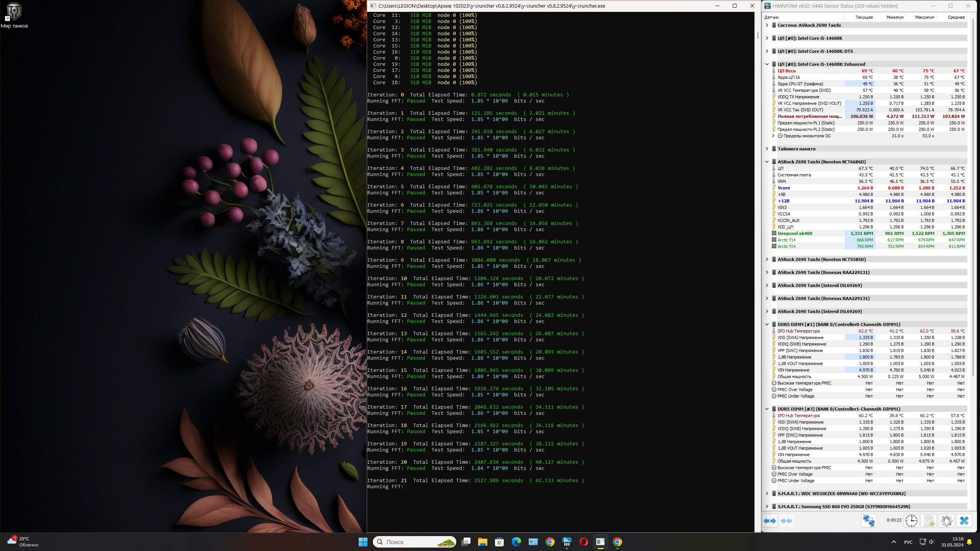Expand Пределы множителя ОС row
Image resolution: width=980 pixels, height=551 pixels.
pos(773,136)
